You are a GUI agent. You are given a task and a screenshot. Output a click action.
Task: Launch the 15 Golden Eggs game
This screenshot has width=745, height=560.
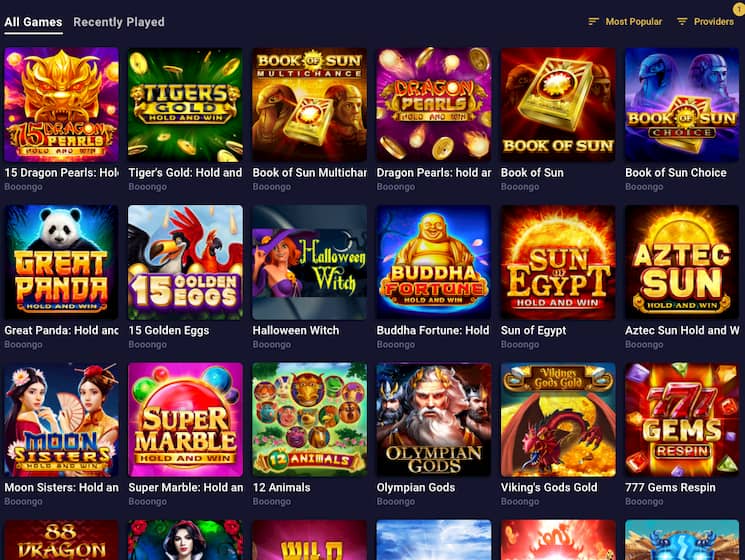pyautogui.click(x=185, y=262)
